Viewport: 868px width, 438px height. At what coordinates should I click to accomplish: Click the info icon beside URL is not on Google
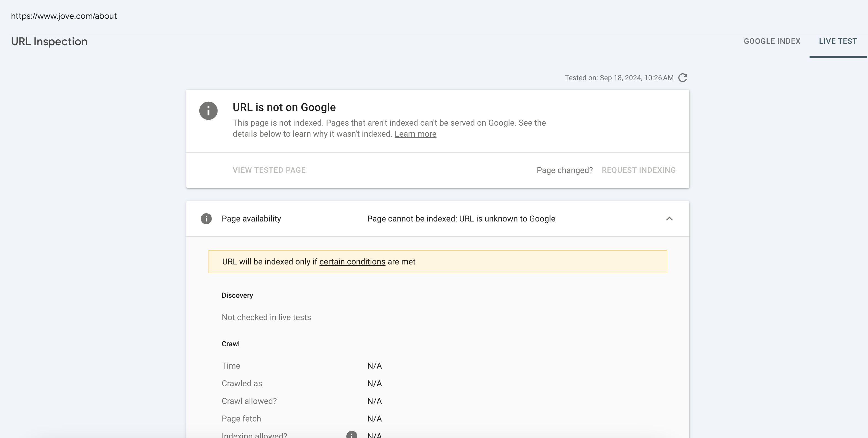coord(208,111)
